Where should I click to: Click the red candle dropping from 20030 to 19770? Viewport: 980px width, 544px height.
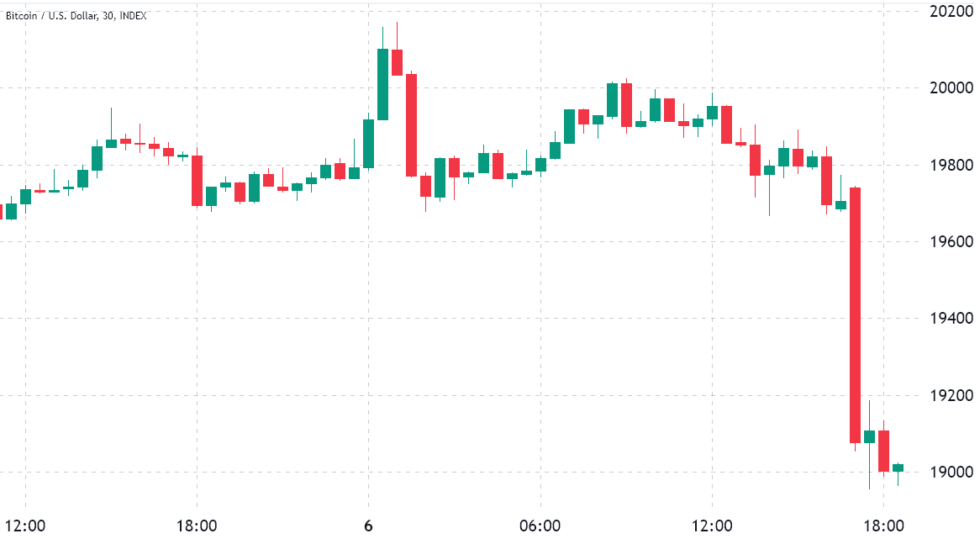coord(411,124)
